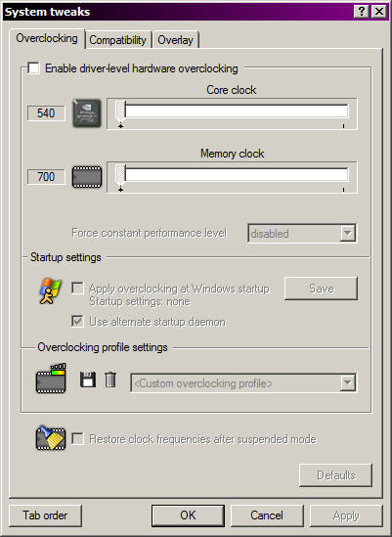
Task: Open Force constant performance level dropdown
Action: 302,233
